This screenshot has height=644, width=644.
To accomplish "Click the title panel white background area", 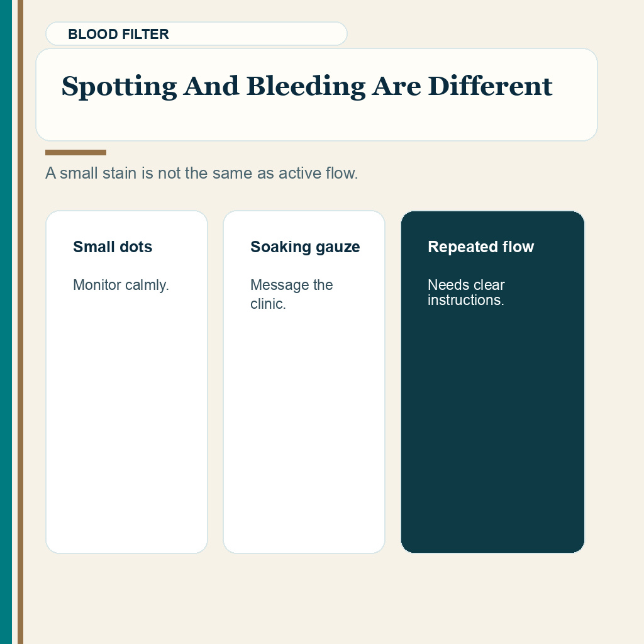I will [x=316, y=121].
